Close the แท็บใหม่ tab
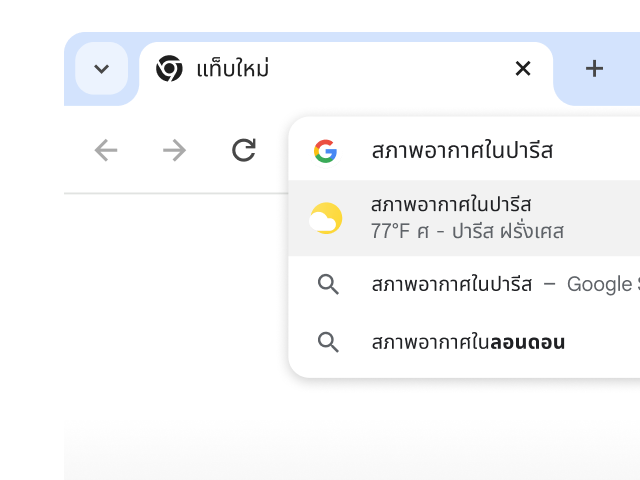 pyautogui.click(x=522, y=69)
